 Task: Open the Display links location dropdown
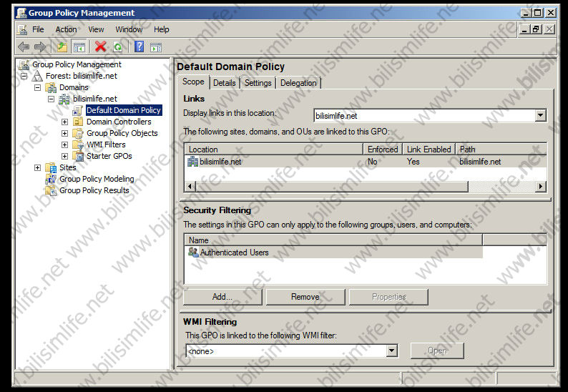(540, 115)
